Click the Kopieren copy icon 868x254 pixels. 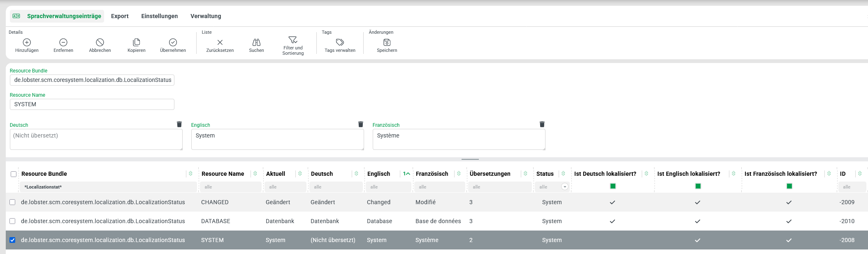[137, 42]
